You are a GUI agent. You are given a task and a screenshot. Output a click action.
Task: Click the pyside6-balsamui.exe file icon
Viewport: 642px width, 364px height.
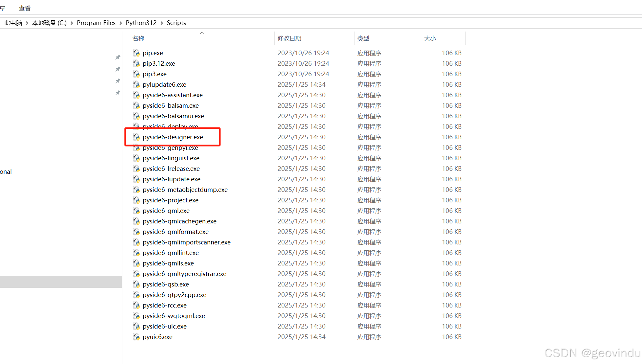[136, 116]
